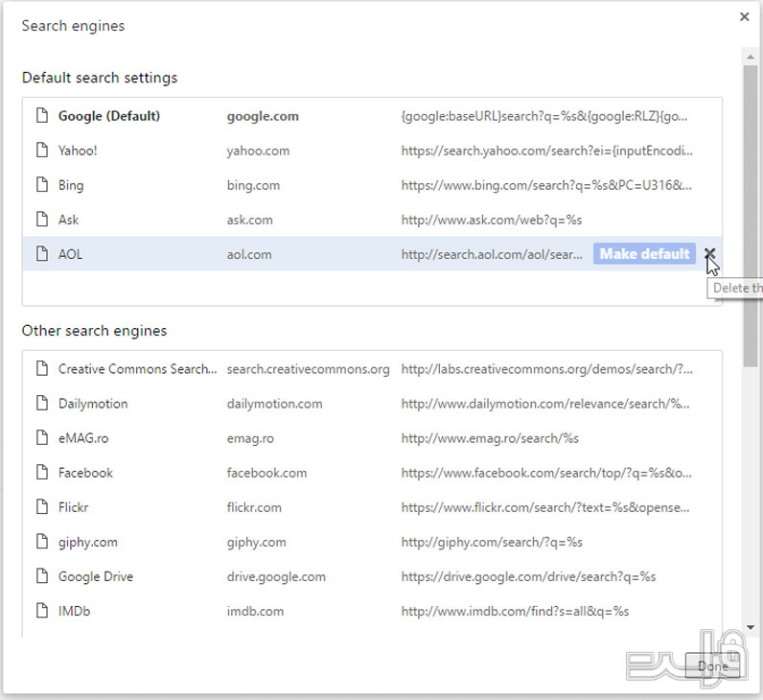The height and width of the screenshot is (700, 763).
Task: Click the labs.creativecommons.org URL
Action: (x=547, y=369)
